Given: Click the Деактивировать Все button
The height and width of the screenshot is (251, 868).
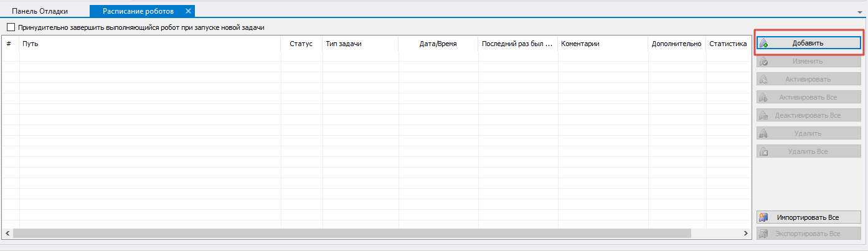Looking at the screenshot, I should click(x=808, y=115).
